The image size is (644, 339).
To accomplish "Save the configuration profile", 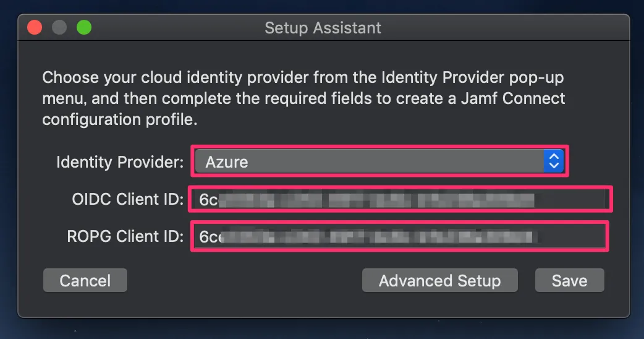I will (x=569, y=281).
